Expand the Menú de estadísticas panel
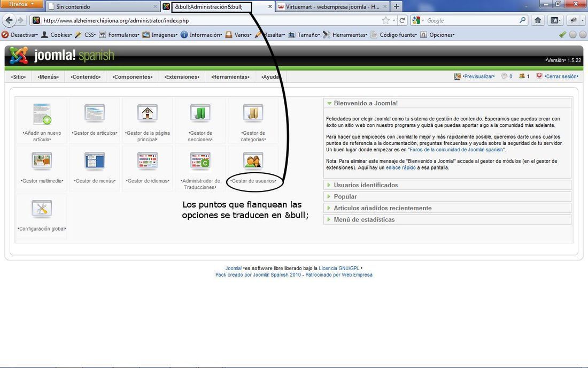Screen dimensions: 588x368 (447, 219)
